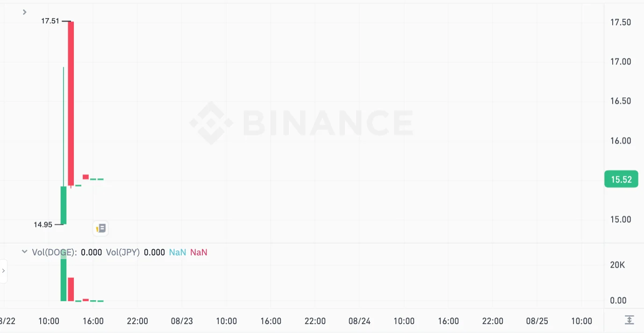
Task: Click the Binance watermark logo
Action: [301, 123]
